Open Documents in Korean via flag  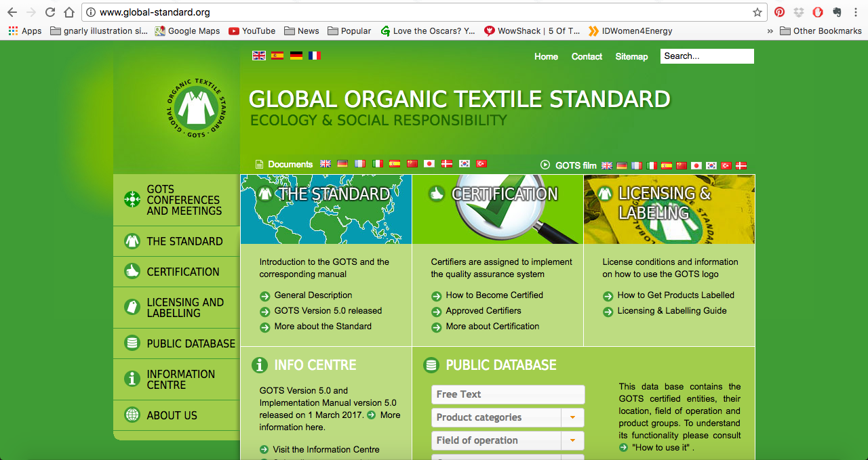465,164
